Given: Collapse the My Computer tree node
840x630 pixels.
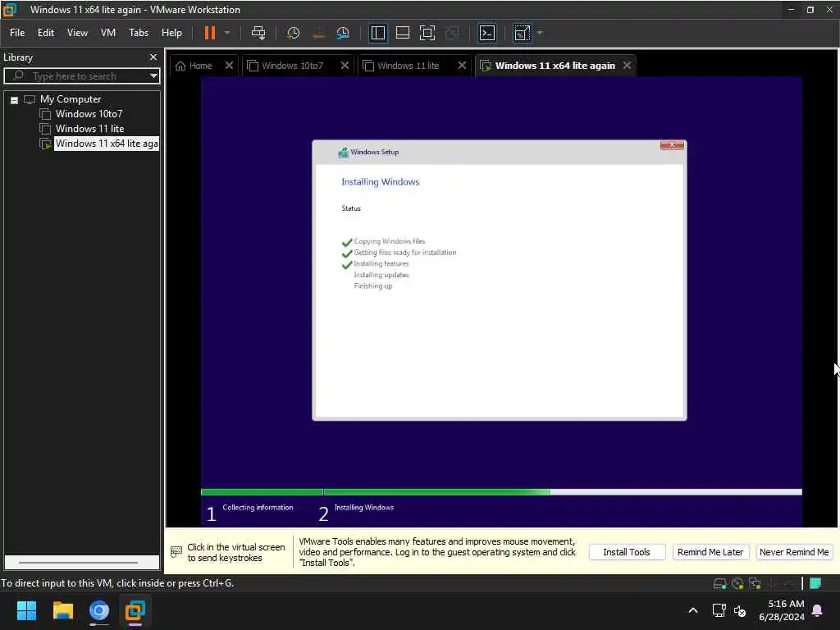Looking at the screenshot, I should click(x=15, y=99).
